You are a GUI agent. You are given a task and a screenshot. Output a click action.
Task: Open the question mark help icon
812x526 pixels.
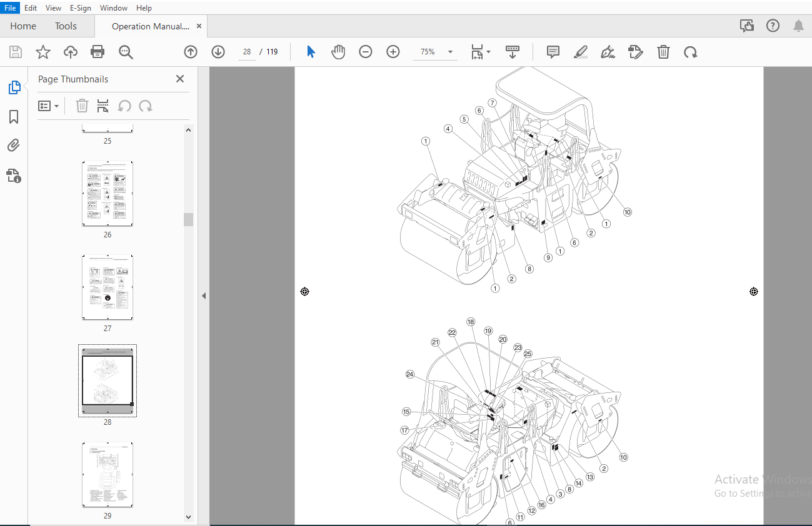(773, 26)
